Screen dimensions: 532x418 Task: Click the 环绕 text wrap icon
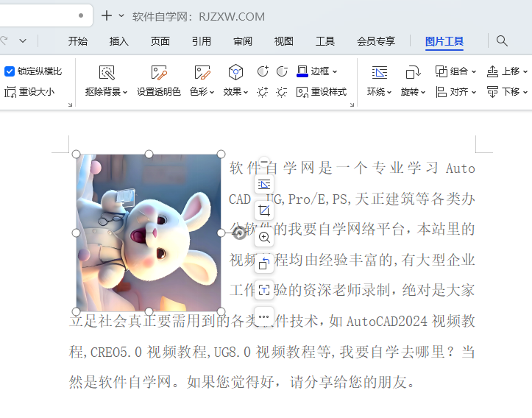point(380,72)
